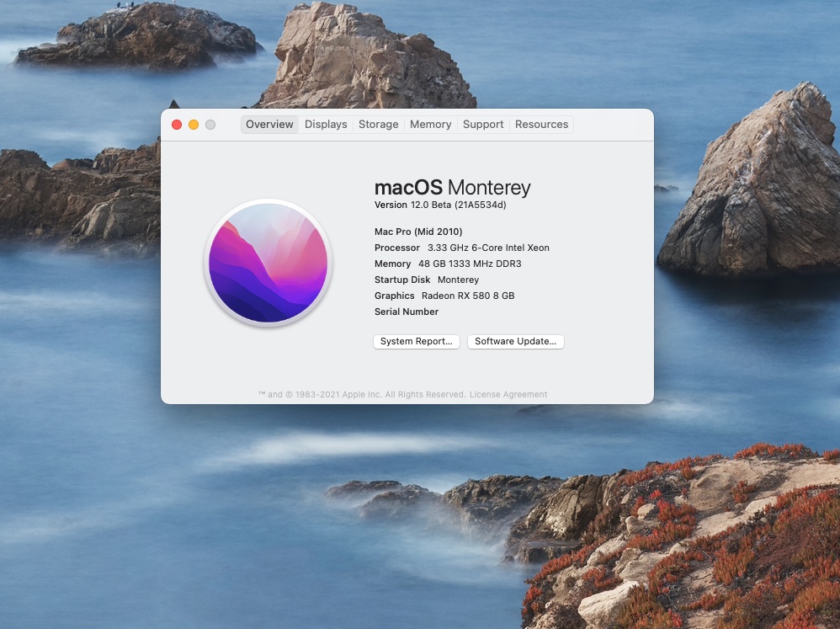Click the System Report button

point(417,341)
